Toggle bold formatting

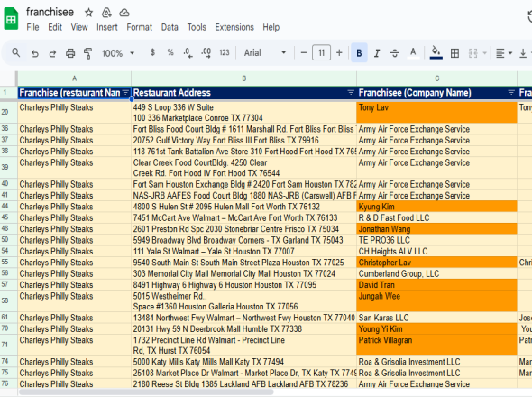point(359,52)
